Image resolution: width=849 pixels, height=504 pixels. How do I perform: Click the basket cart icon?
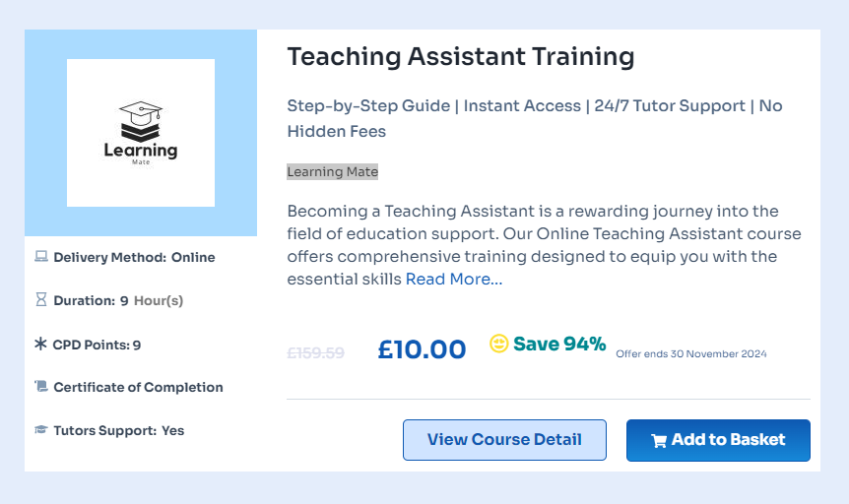659,440
